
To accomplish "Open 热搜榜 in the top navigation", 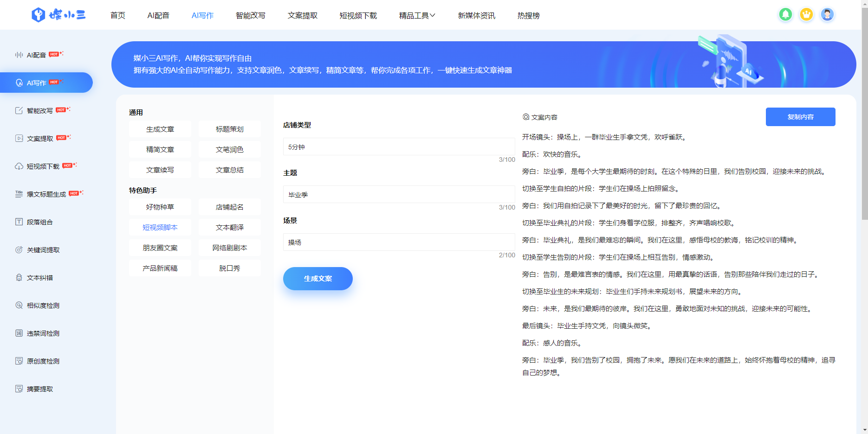I will (x=529, y=15).
